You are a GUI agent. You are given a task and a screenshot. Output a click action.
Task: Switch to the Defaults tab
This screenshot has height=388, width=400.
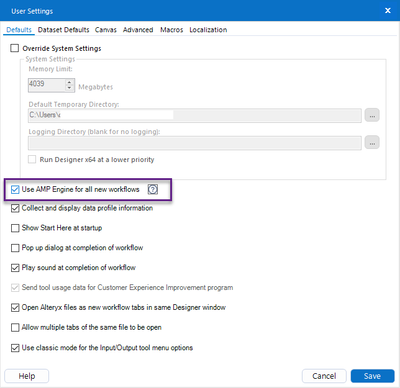point(19,30)
